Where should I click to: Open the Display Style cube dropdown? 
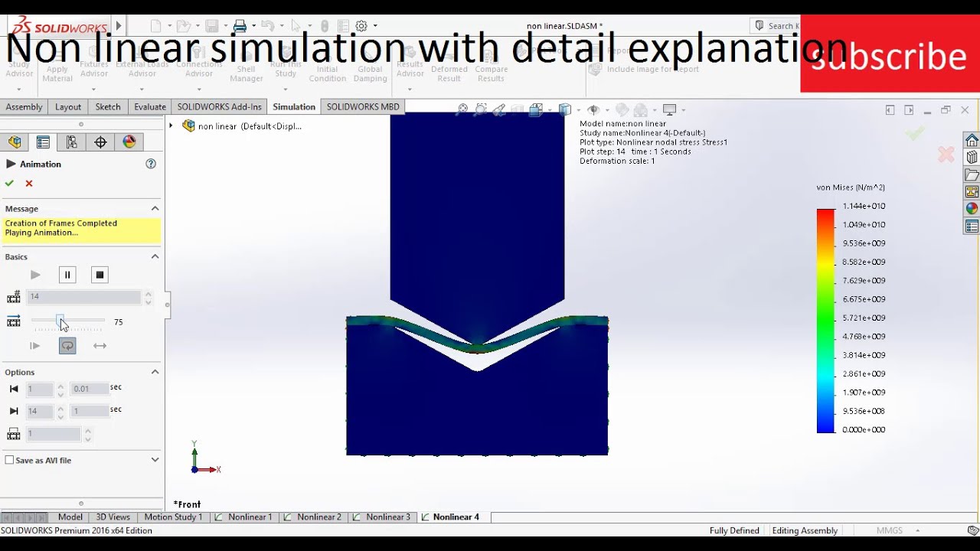(x=565, y=109)
